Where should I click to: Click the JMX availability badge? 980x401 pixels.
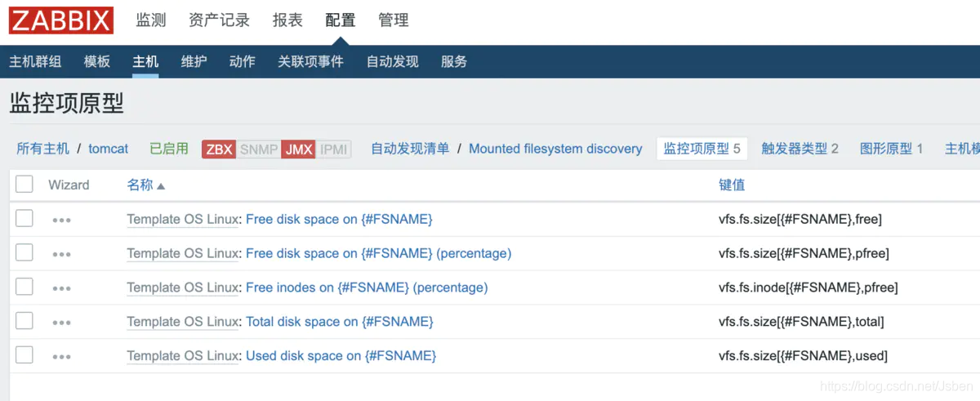(x=298, y=149)
